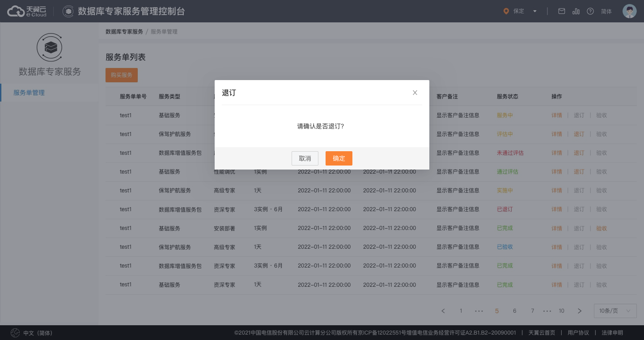Click the globe icon in the footer
Viewport: 644px width, 340px height.
pos(15,333)
